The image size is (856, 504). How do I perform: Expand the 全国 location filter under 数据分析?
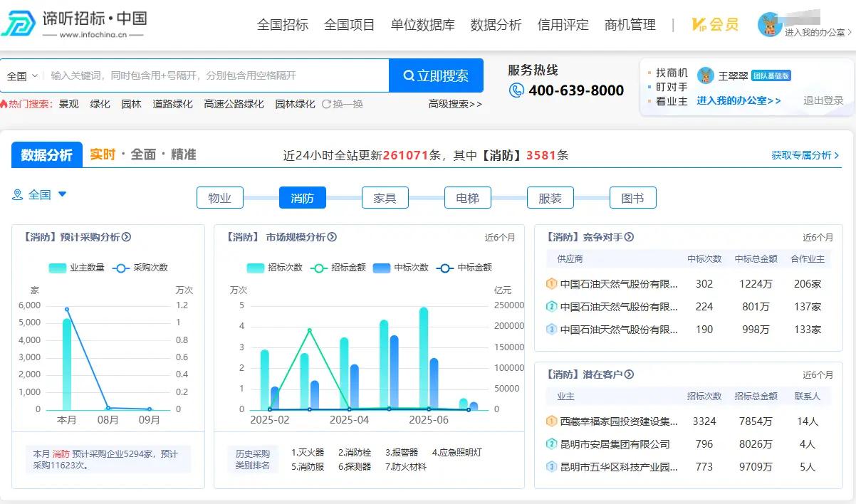click(x=40, y=194)
